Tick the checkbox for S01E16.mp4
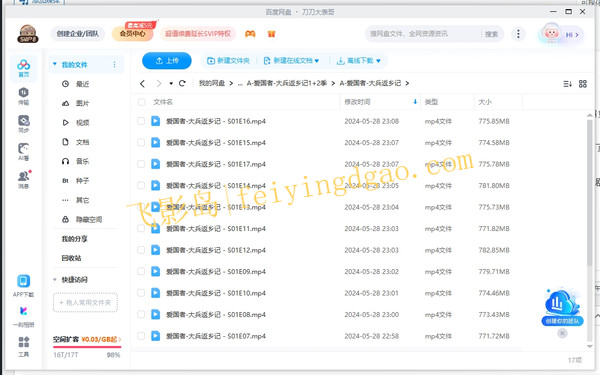The image size is (600, 375). (x=141, y=121)
